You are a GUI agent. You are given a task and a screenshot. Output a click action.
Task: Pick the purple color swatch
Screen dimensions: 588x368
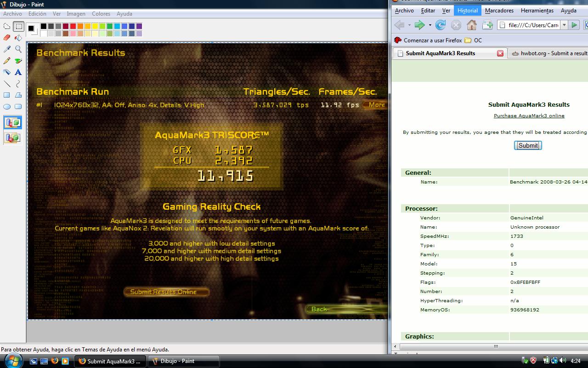pyautogui.click(x=139, y=26)
